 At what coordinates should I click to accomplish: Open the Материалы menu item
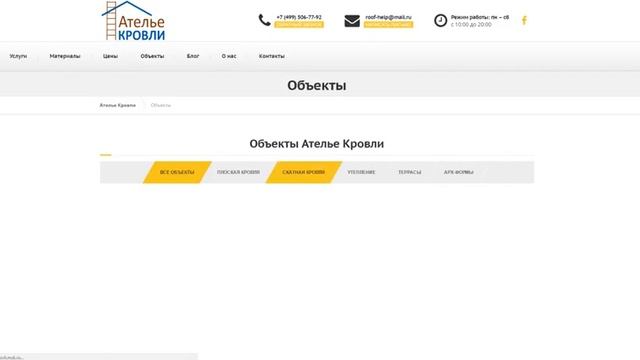click(x=65, y=56)
